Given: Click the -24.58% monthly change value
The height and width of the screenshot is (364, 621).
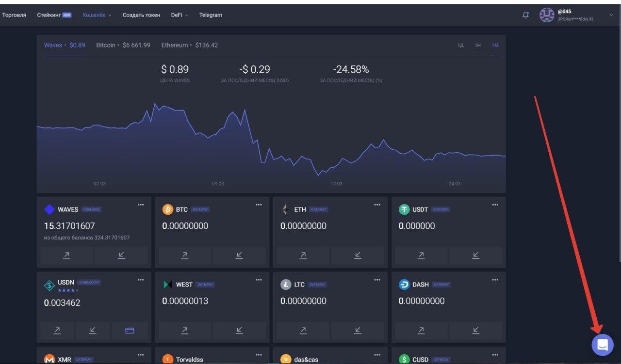Looking at the screenshot, I should tap(351, 69).
